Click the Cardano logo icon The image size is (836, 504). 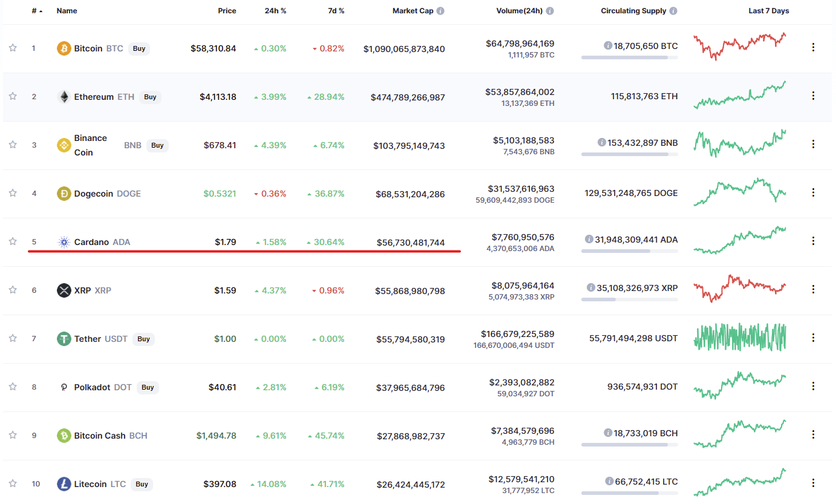pos(64,242)
